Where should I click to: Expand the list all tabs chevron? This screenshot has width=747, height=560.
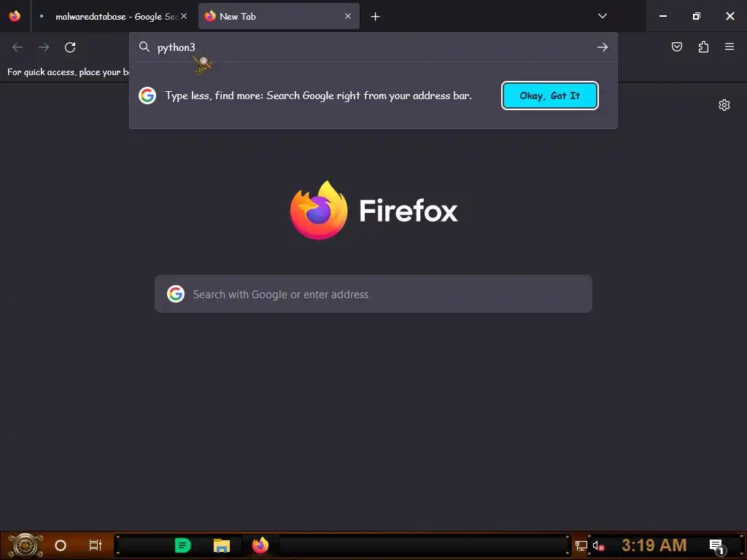[602, 16]
